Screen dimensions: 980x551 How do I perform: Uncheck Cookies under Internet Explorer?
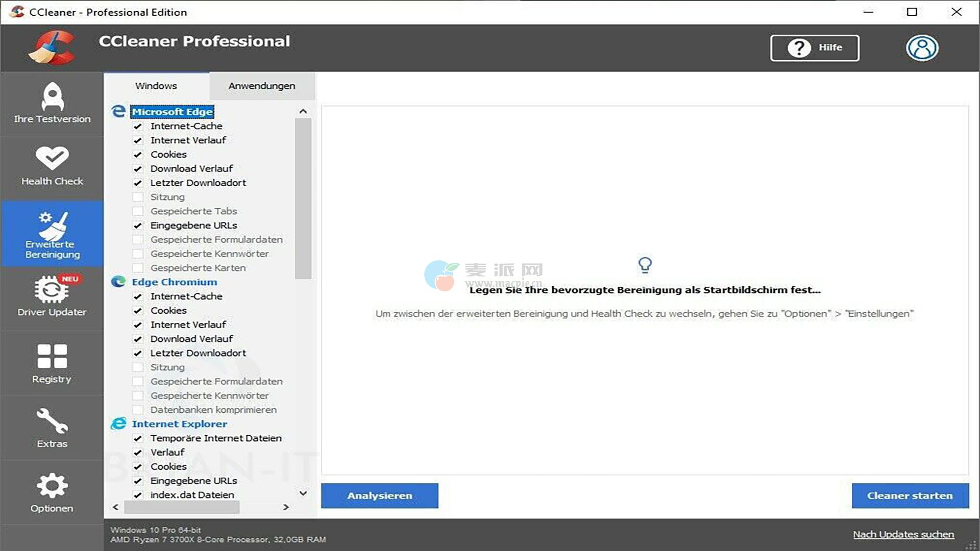tap(137, 467)
